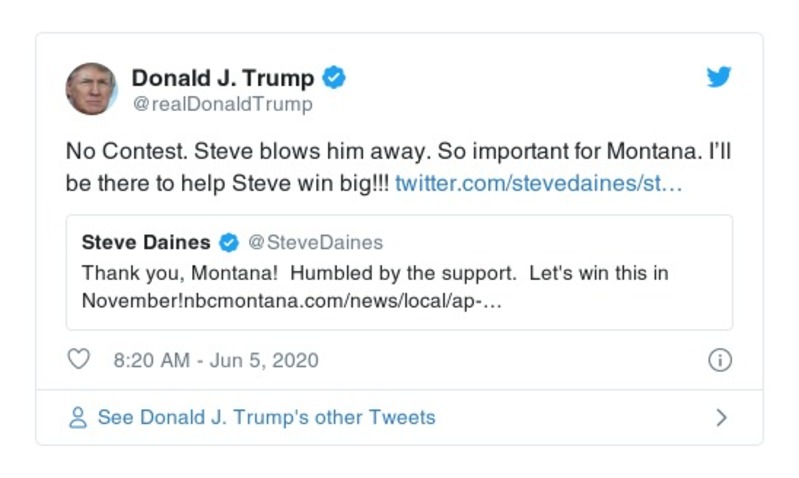Open Donald J. Trump's profile picture
This screenshot has height=478, width=799.
pyautogui.click(x=92, y=89)
